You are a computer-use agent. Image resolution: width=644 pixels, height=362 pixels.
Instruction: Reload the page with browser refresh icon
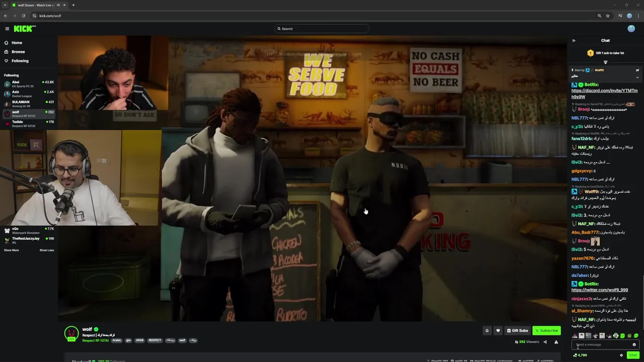tap(23, 16)
